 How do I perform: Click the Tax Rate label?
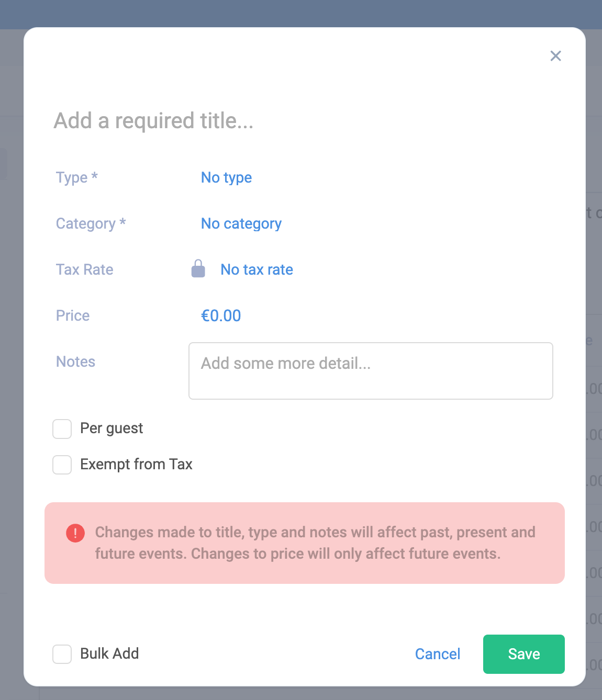84,269
